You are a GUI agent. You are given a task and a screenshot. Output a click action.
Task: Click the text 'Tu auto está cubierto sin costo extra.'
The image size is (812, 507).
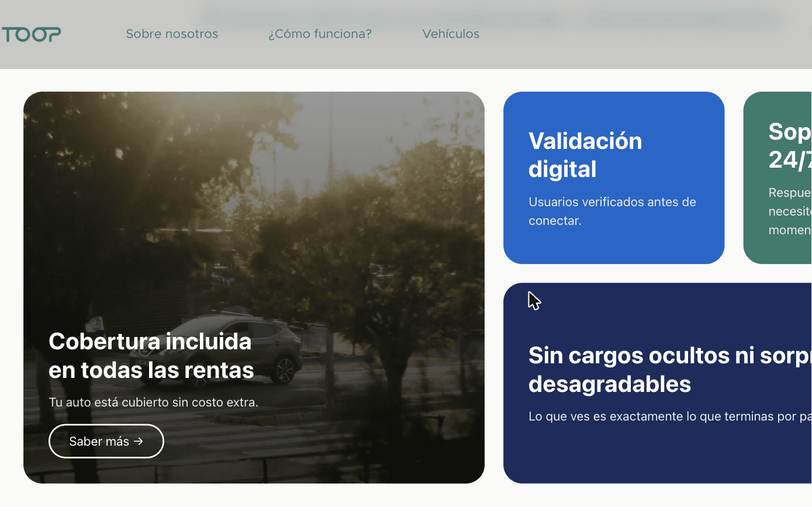pos(153,402)
